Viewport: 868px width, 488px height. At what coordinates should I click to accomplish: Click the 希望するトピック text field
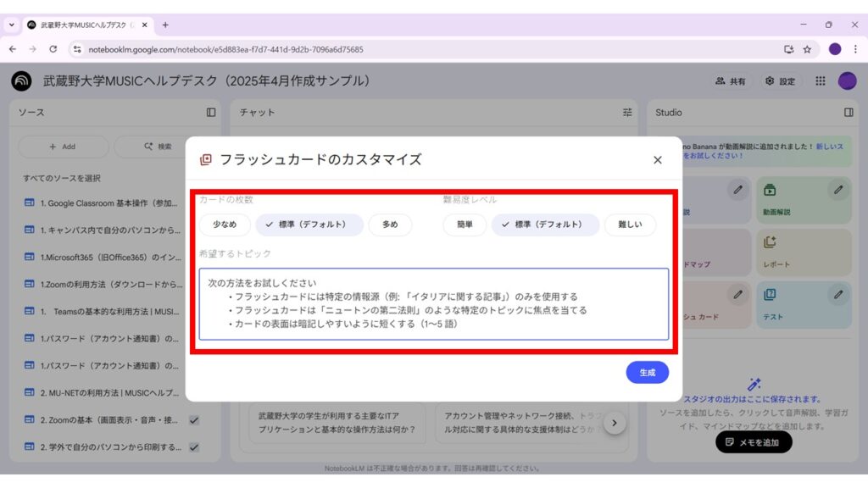point(433,303)
